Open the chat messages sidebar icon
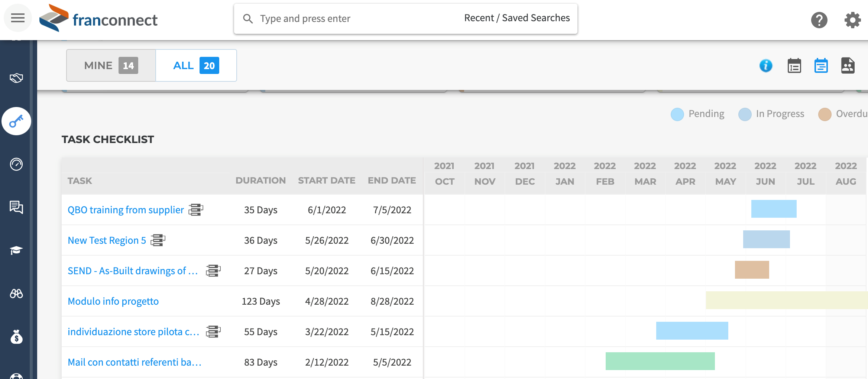868x379 pixels. tap(16, 207)
